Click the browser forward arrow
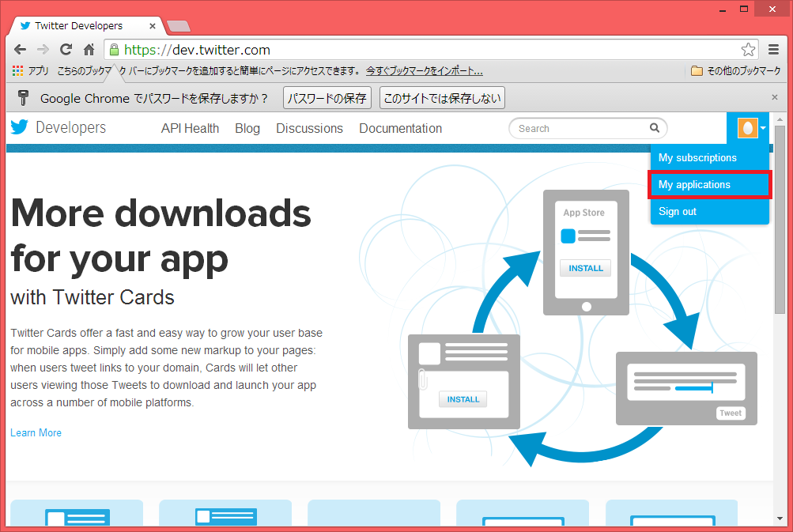This screenshot has width=793, height=532. (43, 50)
